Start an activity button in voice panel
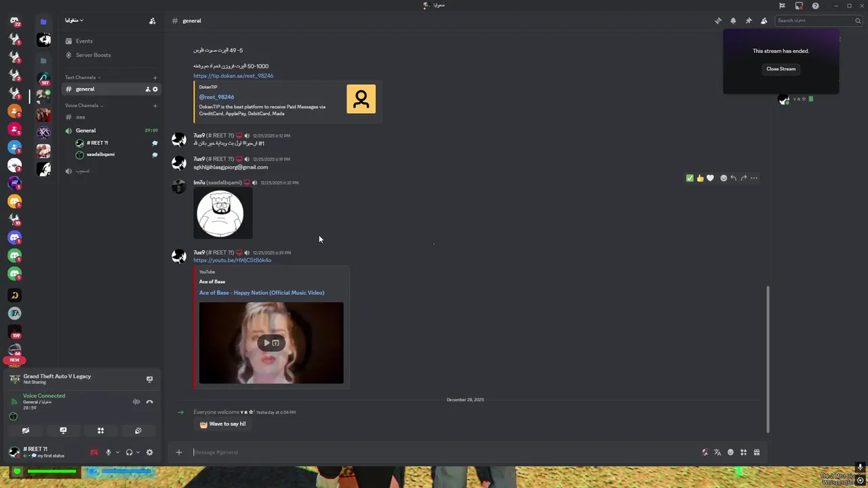This screenshot has height=488, width=868. click(100, 430)
